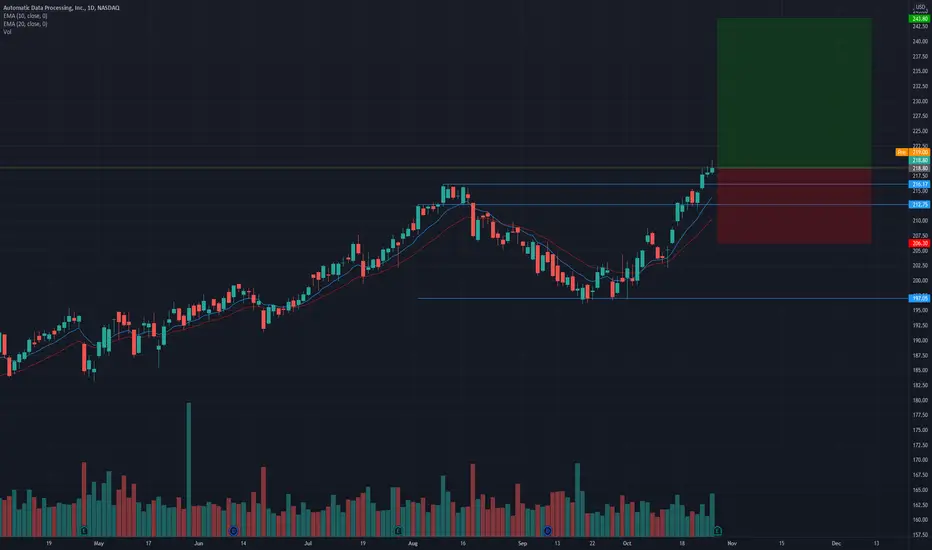Screen dimensions: 932x550
Task: Click the dividend marker in June
Action: coord(234,530)
